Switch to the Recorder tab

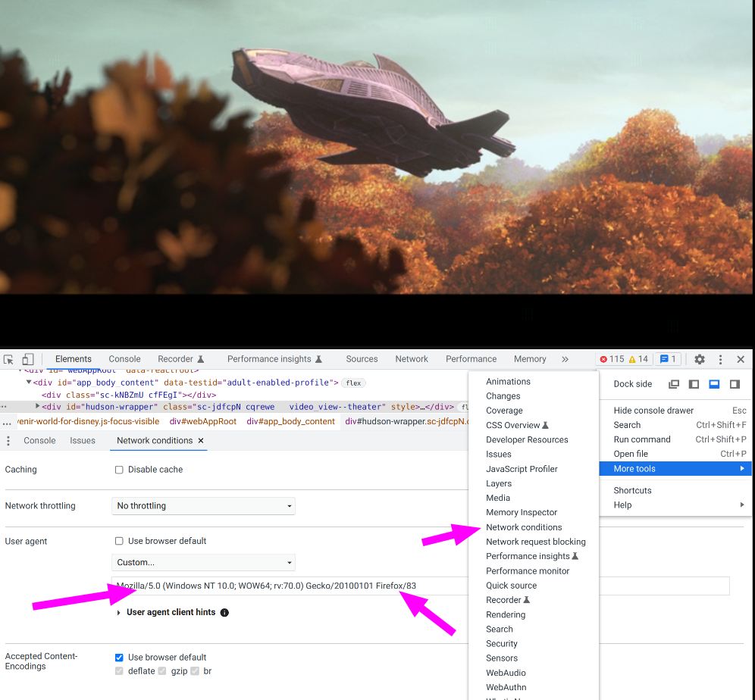[181, 359]
